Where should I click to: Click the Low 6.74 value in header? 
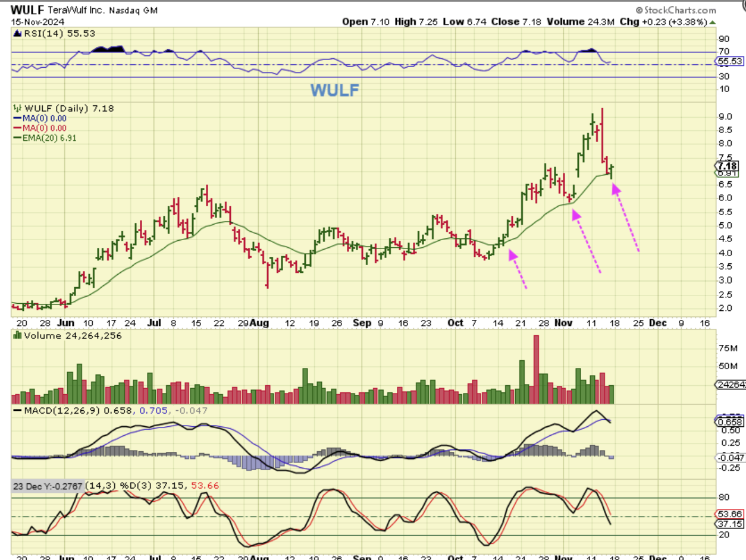pos(465,22)
